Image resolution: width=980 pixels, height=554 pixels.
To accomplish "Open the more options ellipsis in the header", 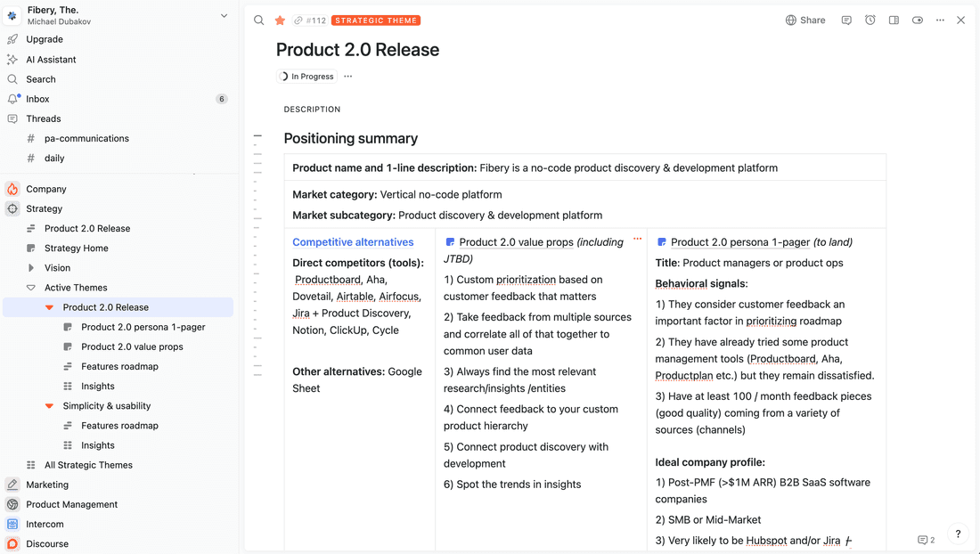I will tap(940, 20).
